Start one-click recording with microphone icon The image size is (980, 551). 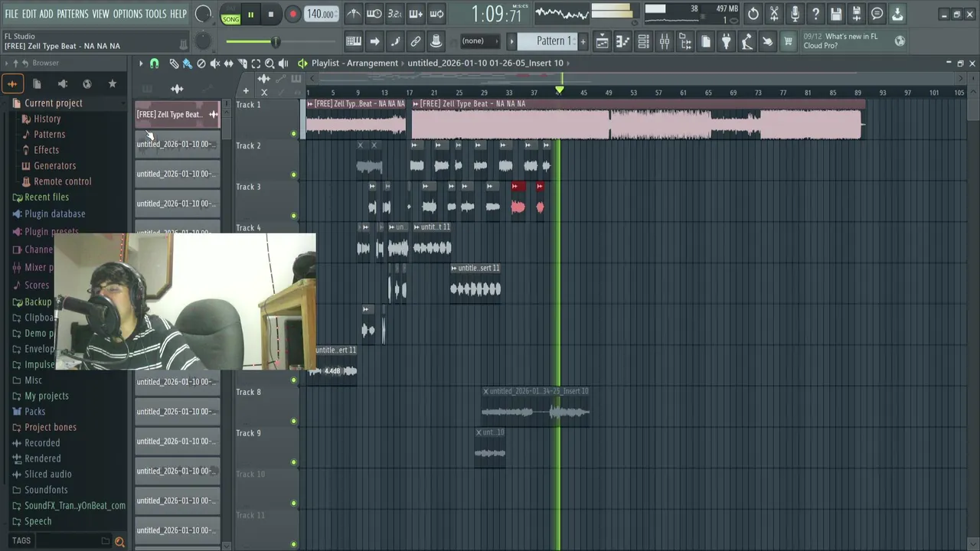(795, 14)
